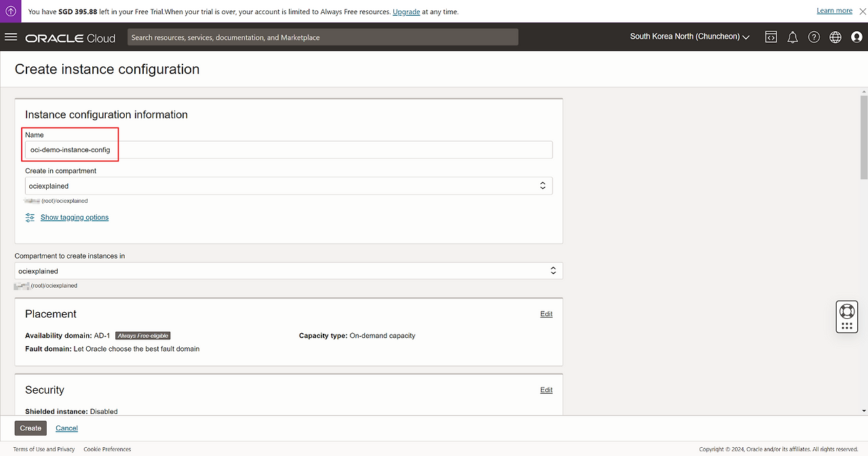Open the Cloud Shell developer tools icon
The height and width of the screenshot is (456, 868).
(x=771, y=37)
